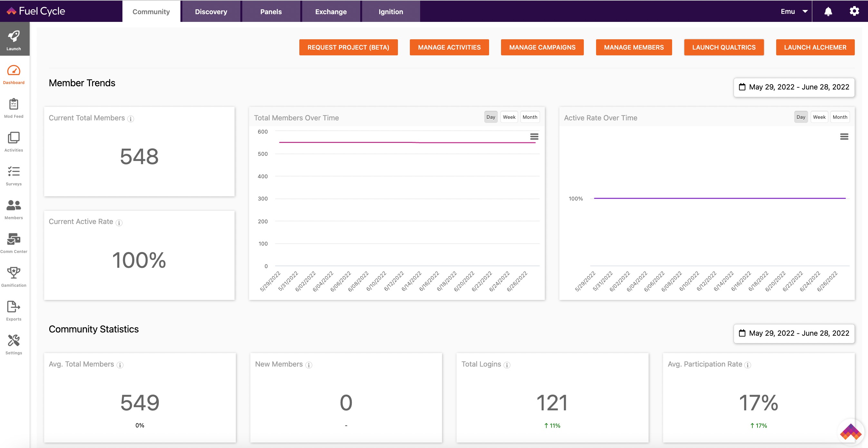Click Request Project (Beta) button
This screenshot has height=448, width=868.
point(348,47)
